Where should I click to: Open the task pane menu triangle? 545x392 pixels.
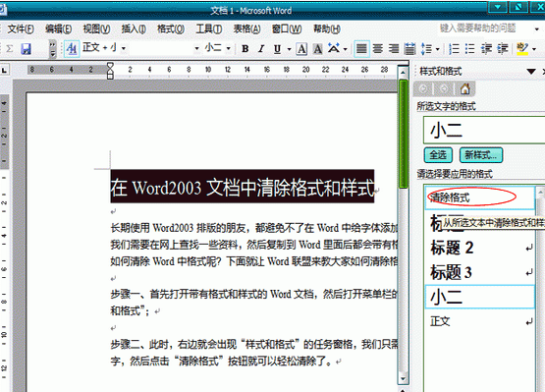click(x=531, y=72)
